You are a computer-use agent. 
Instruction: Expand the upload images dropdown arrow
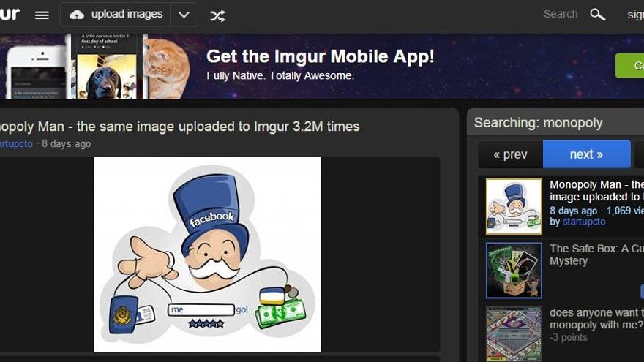coord(184,15)
